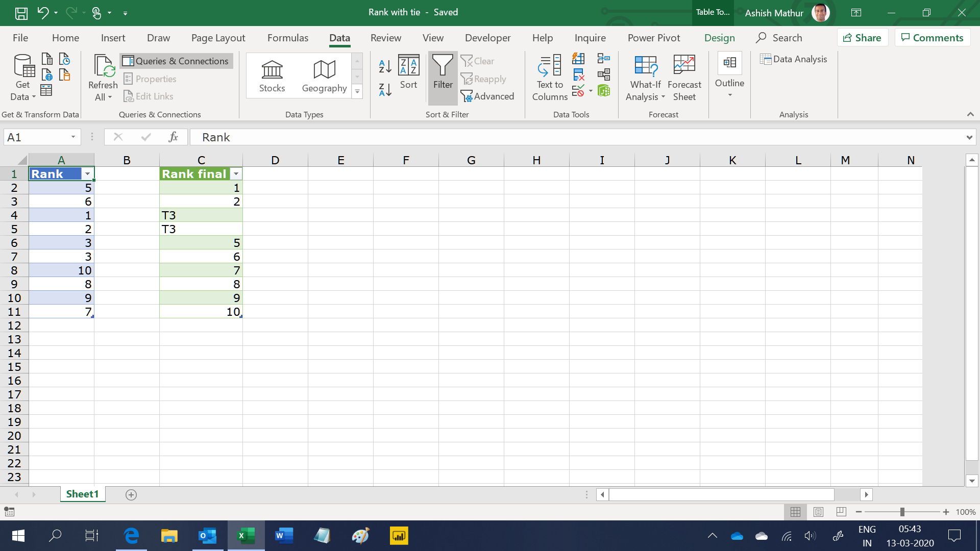Open the Rank column filter dropdown
This screenshot has height=551, width=980.
coord(87,174)
